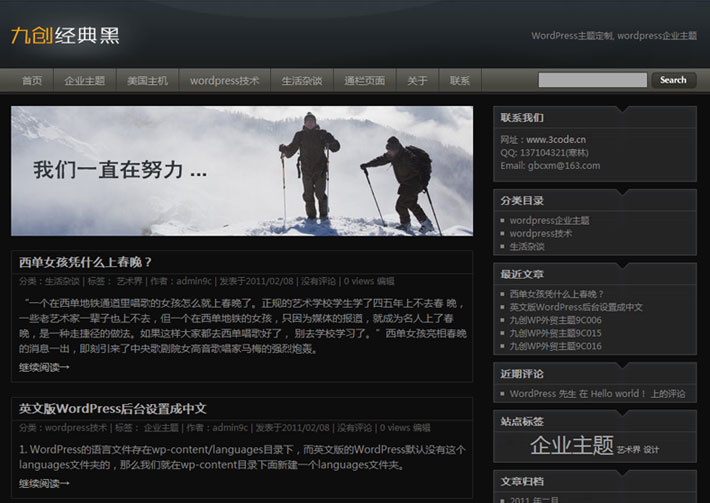The width and height of the screenshot is (710, 503).
Task: Open post title 西单女孩凭什么上春晚？
Action: point(86,262)
